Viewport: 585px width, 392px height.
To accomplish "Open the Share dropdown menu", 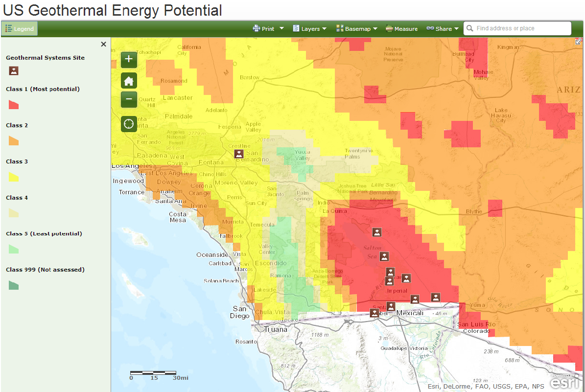I will (x=442, y=28).
